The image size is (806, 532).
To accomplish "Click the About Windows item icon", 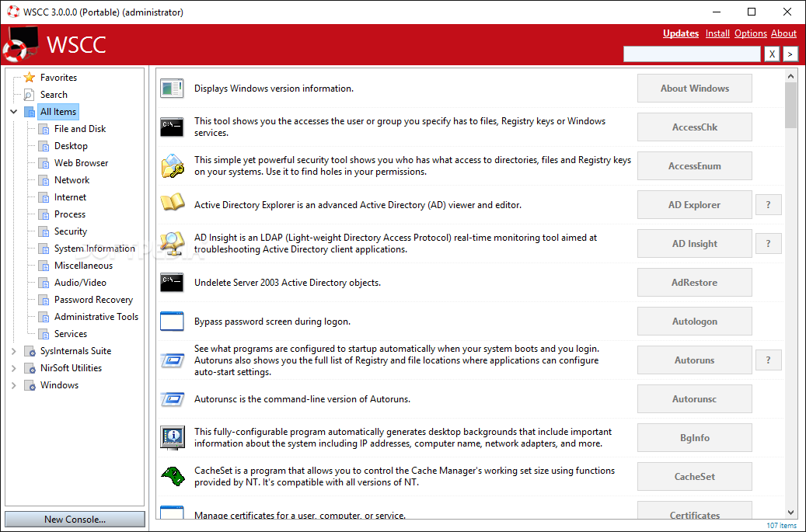I will [172, 89].
